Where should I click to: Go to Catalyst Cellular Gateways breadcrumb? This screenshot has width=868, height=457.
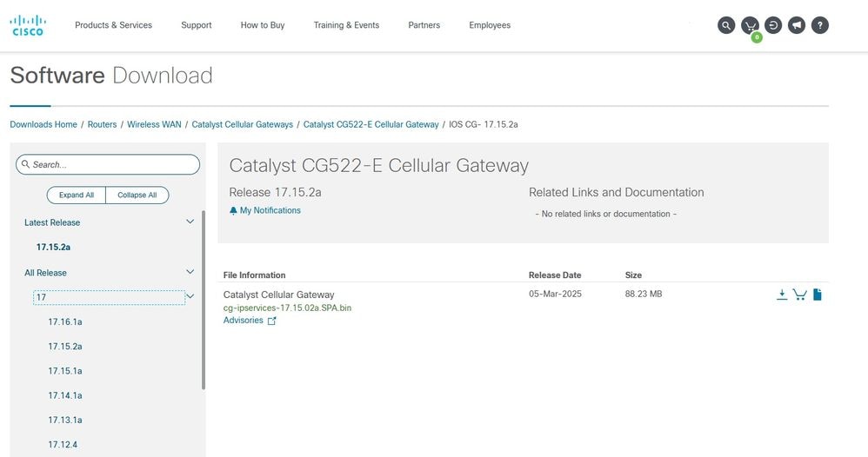pos(243,124)
